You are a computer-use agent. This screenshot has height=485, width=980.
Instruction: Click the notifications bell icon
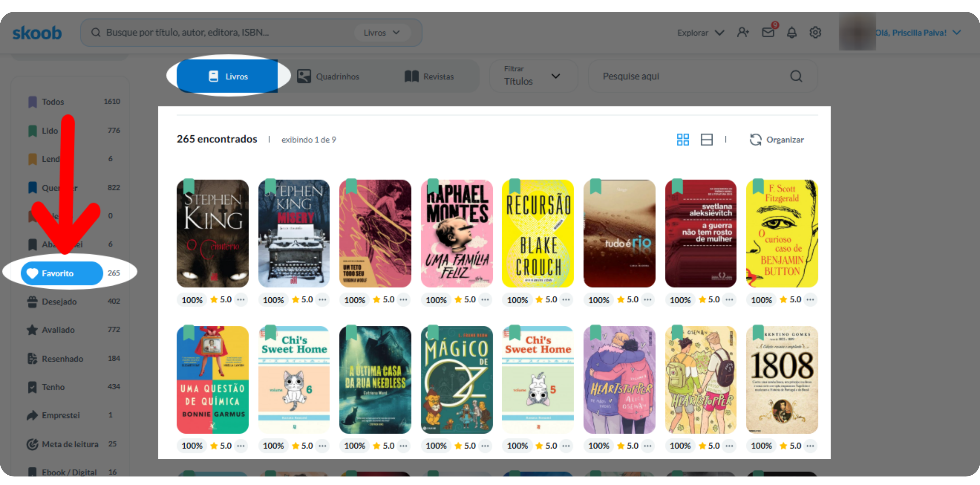pyautogui.click(x=792, y=33)
